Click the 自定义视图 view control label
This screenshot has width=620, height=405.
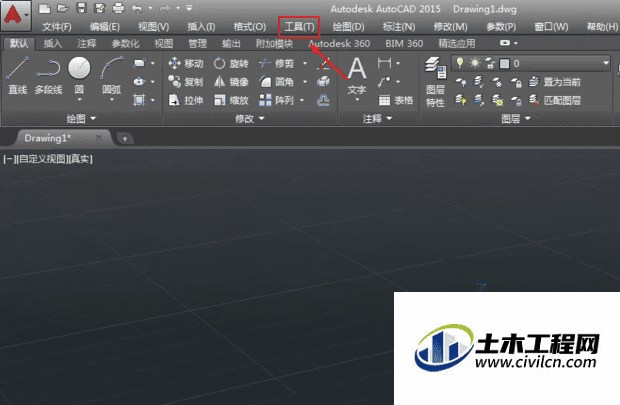pyautogui.click(x=42, y=159)
